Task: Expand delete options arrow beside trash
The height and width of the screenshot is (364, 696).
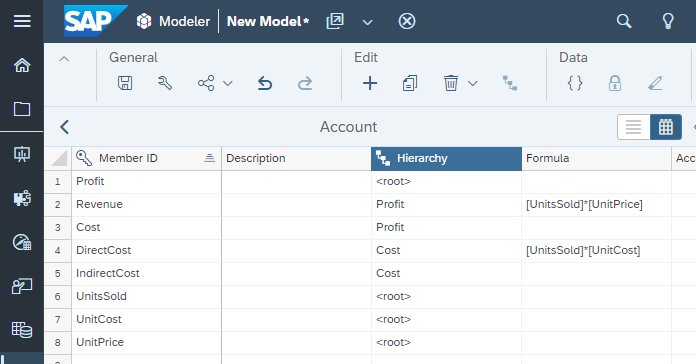Action: (473, 83)
